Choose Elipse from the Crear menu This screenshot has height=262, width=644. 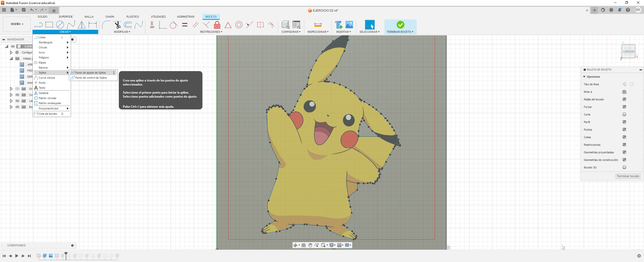(52, 63)
